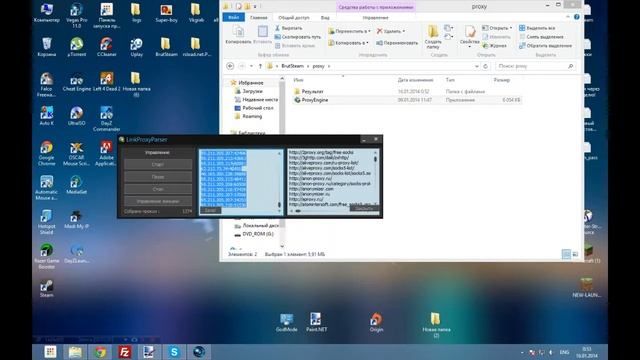Screen dimensions: 640x360
Task: Select Загрузки in the navigation pane
Action: coord(249,91)
